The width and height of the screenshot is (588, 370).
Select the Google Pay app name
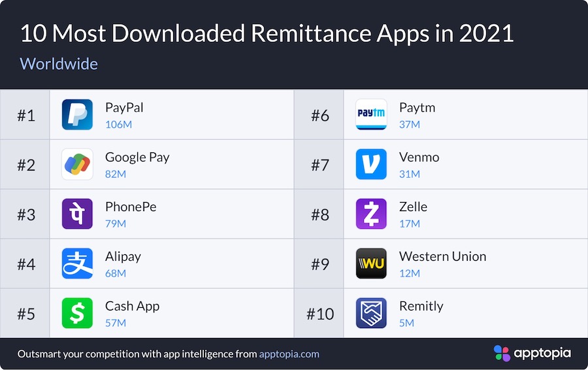click(137, 158)
